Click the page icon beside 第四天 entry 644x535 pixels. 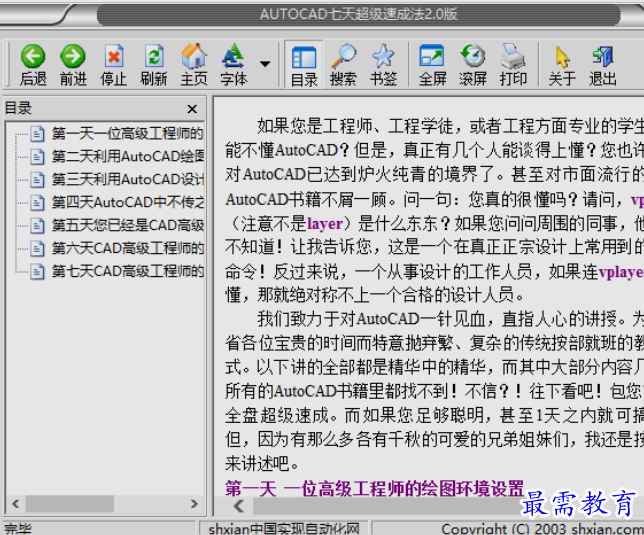[37, 203]
